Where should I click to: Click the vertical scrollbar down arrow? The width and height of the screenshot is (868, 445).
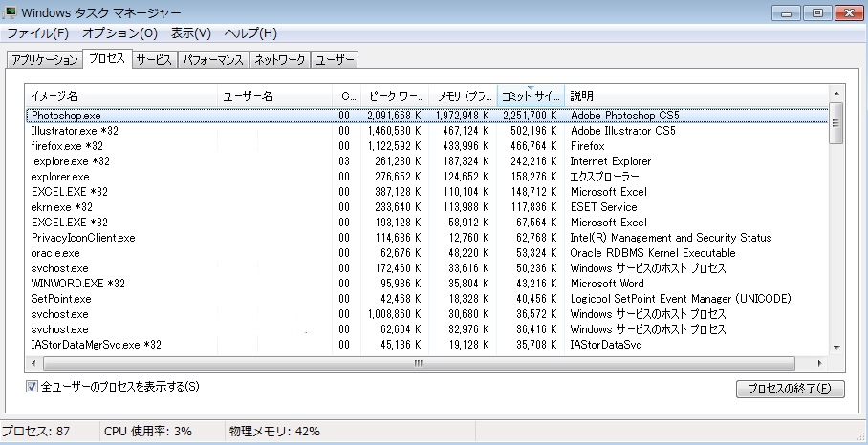point(835,348)
